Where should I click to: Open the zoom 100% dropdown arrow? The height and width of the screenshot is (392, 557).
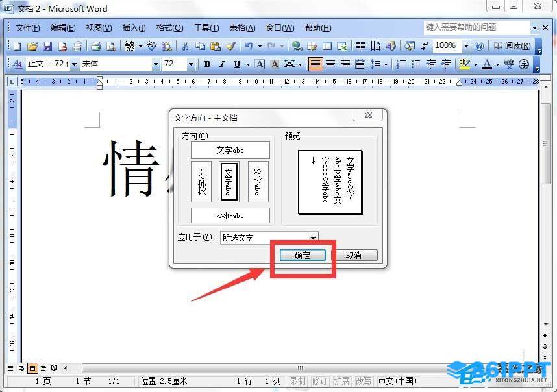[466, 46]
